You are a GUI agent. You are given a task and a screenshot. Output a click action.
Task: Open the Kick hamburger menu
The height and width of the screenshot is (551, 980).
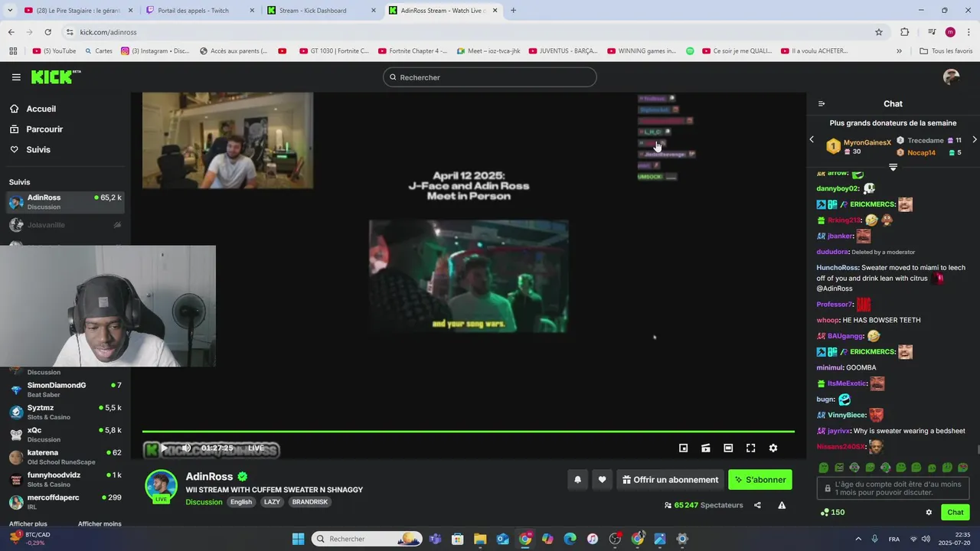point(16,77)
